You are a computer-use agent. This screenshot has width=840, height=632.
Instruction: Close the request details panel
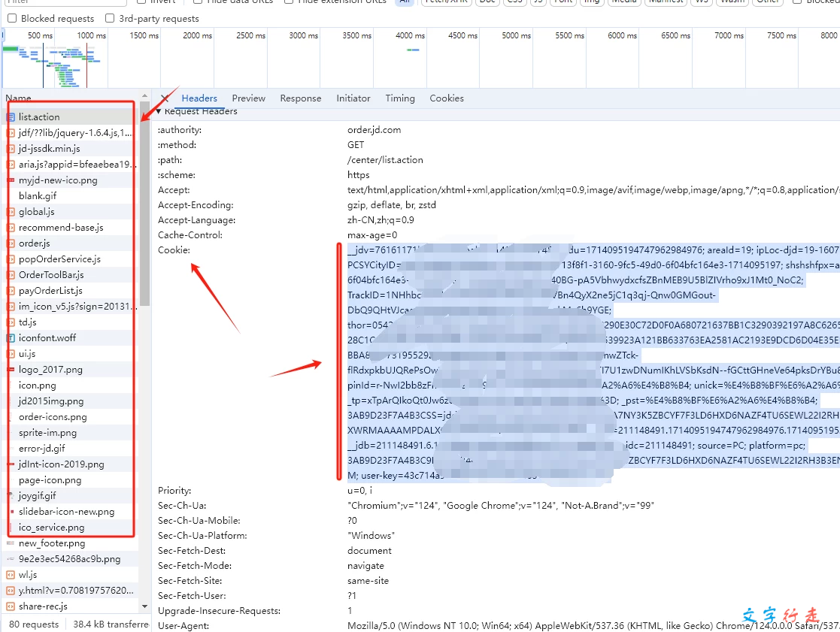tap(165, 98)
